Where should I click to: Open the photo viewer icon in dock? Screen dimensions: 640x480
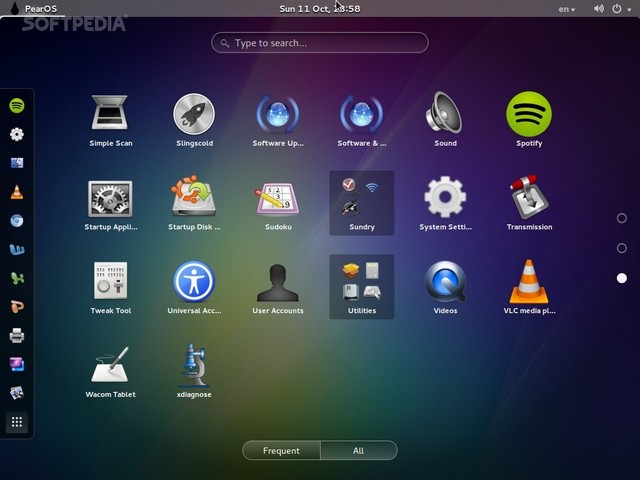tap(17, 393)
